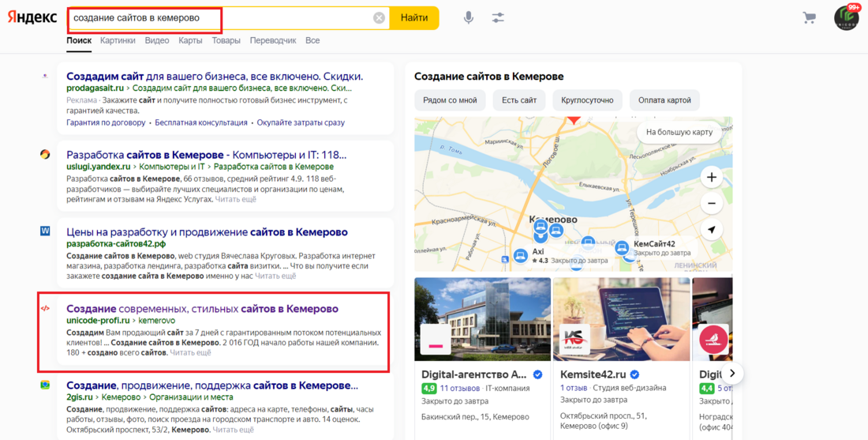The height and width of the screenshot is (440, 868).
Task: Open result Создадим сайт для вашего бизнеса
Action: (215, 77)
